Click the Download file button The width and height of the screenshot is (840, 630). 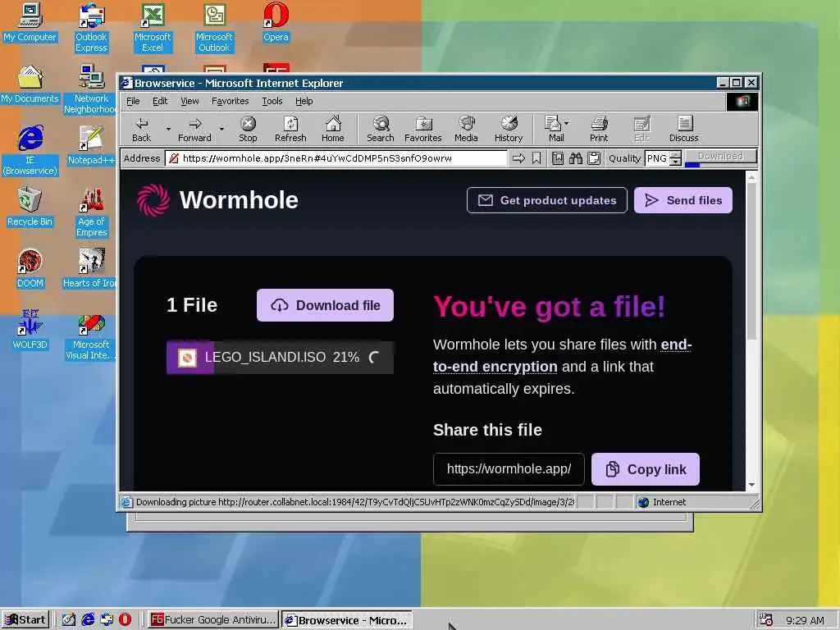[325, 305]
